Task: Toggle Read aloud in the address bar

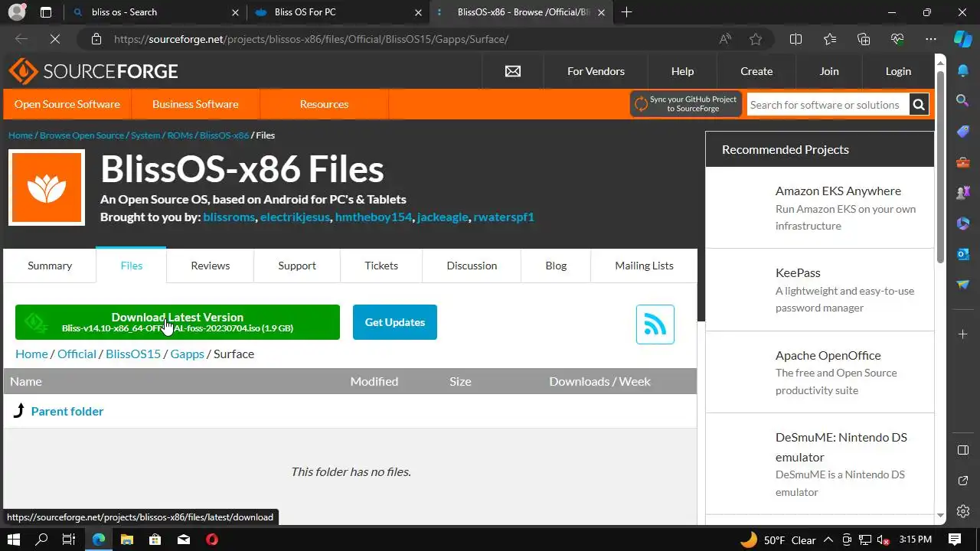Action: (x=725, y=39)
